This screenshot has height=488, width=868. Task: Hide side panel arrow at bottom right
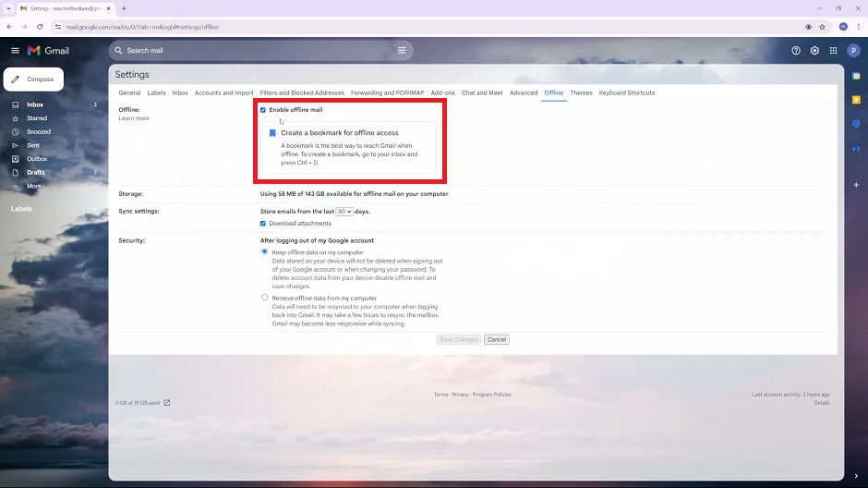click(856, 476)
